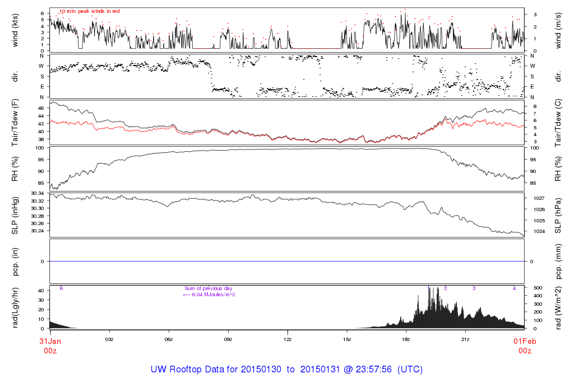Select the "Tair/Tdew (F)" axis label
This screenshot has height=392, width=574.
click(15, 122)
